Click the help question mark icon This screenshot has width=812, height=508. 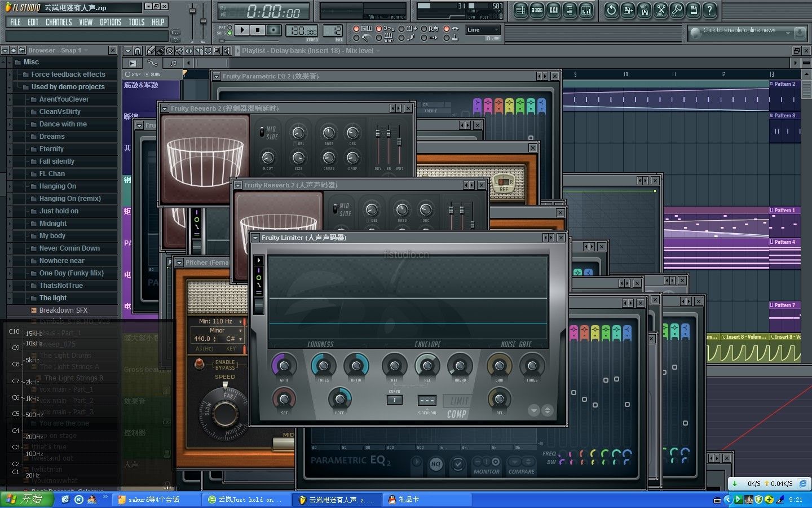[710, 10]
